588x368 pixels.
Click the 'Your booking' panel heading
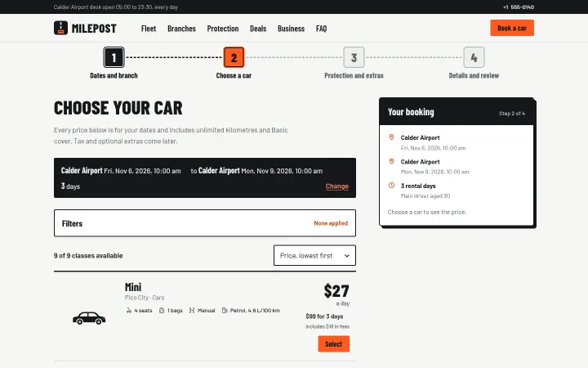[x=411, y=112]
